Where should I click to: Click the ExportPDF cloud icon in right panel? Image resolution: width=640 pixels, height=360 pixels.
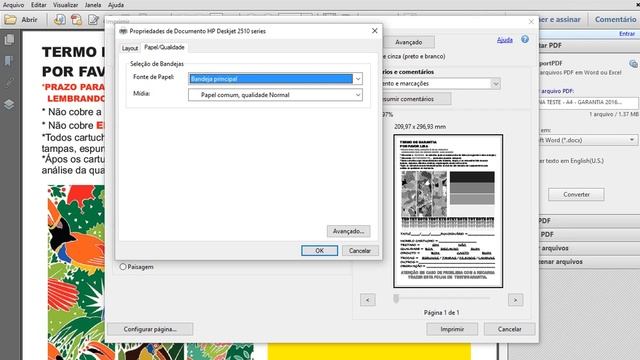coord(633,64)
